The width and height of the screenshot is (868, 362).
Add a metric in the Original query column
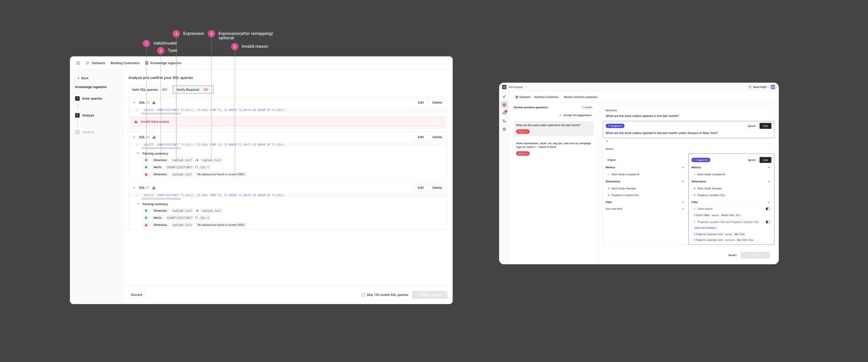pos(683,168)
